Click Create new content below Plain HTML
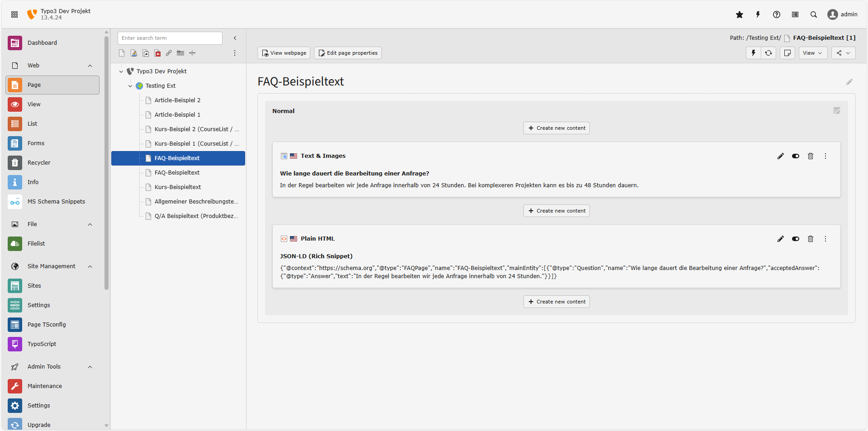Viewport: 868px width, 431px height. [556, 302]
